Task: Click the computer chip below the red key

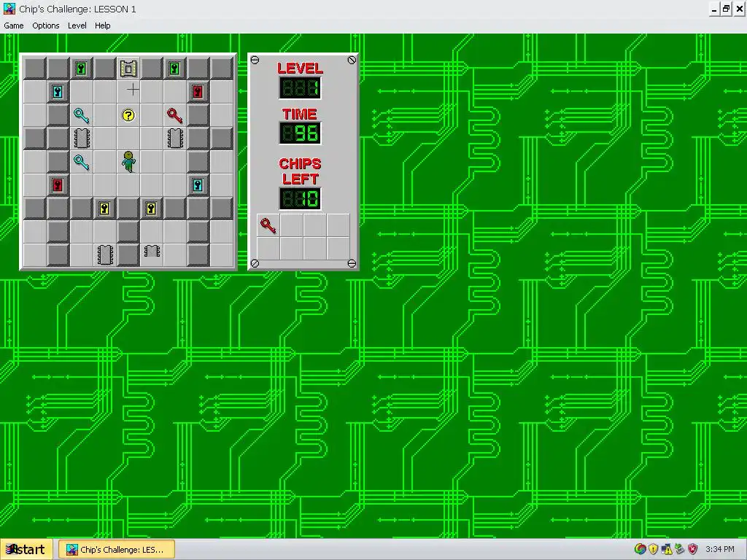Action: (175, 138)
